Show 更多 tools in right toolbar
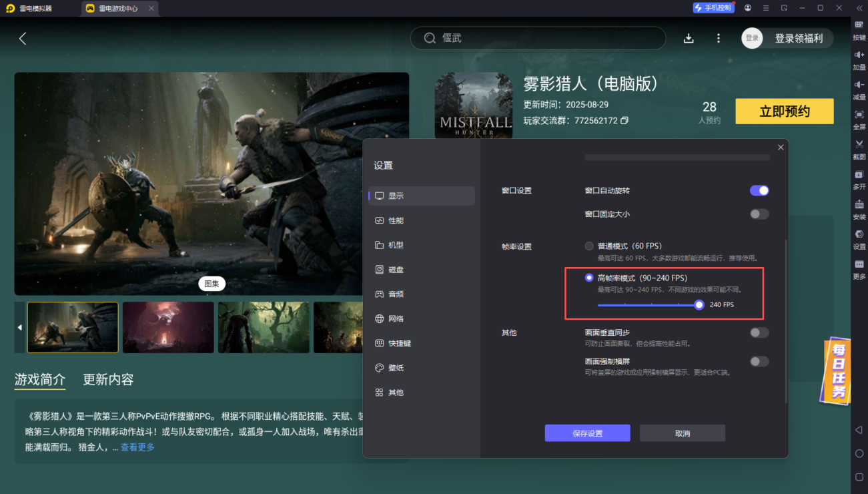The image size is (868, 494). 859,269
